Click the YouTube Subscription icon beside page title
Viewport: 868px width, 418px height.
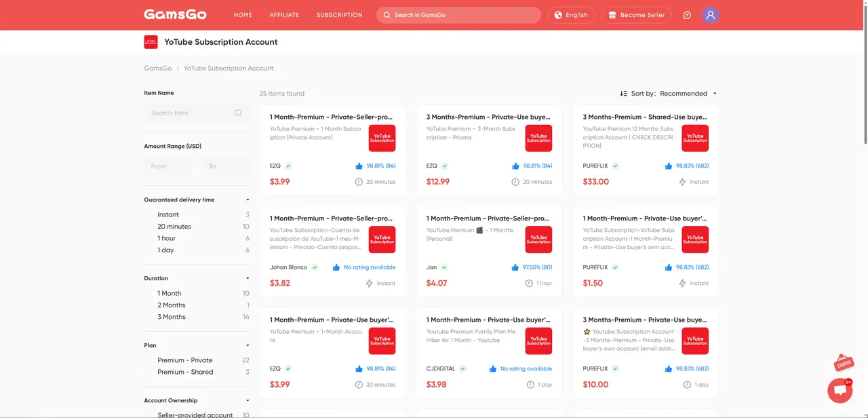tap(151, 42)
